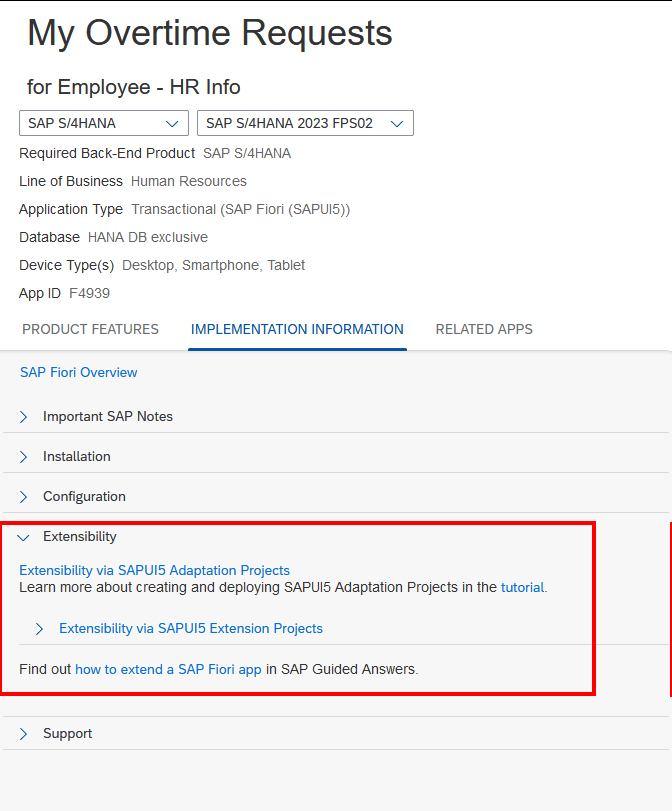Image resolution: width=672 pixels, height=811 pixels.
Task: Click the arrow icon next to Installation
Action: click(24, 456)
